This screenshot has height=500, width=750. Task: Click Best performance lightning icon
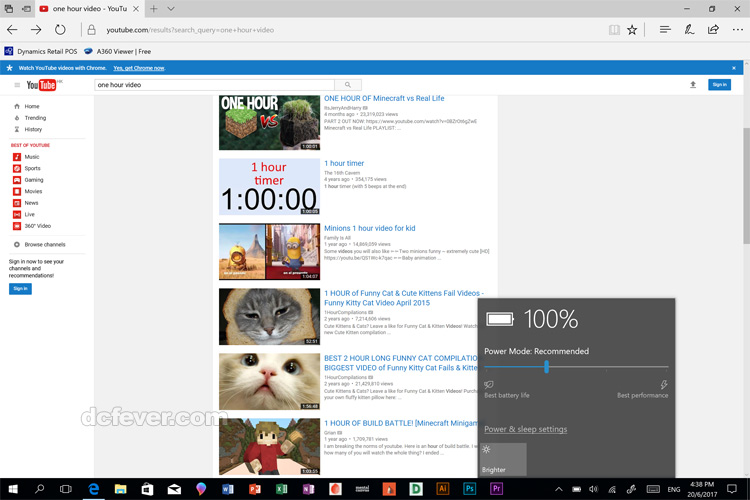(x=664, y=384)
